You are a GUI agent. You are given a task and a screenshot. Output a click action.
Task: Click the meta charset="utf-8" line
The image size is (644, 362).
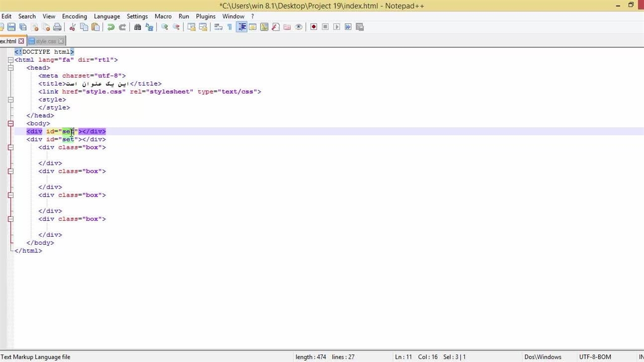click(82, 76)
